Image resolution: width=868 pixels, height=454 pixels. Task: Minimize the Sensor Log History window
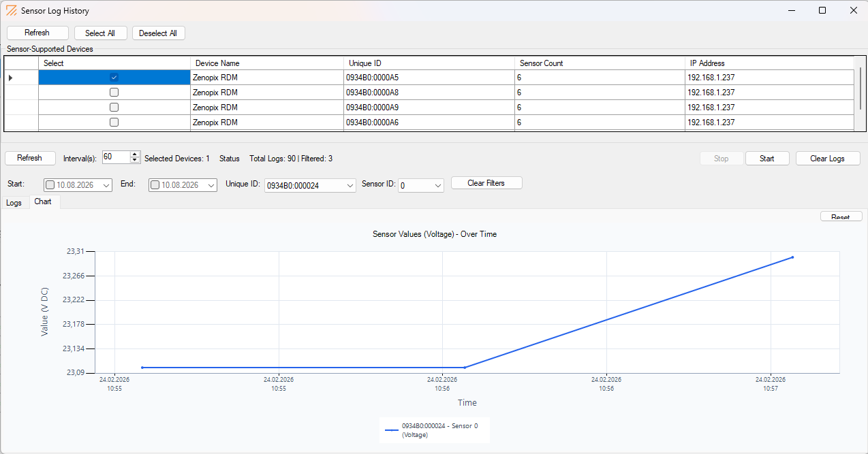[x=792, y=11]
